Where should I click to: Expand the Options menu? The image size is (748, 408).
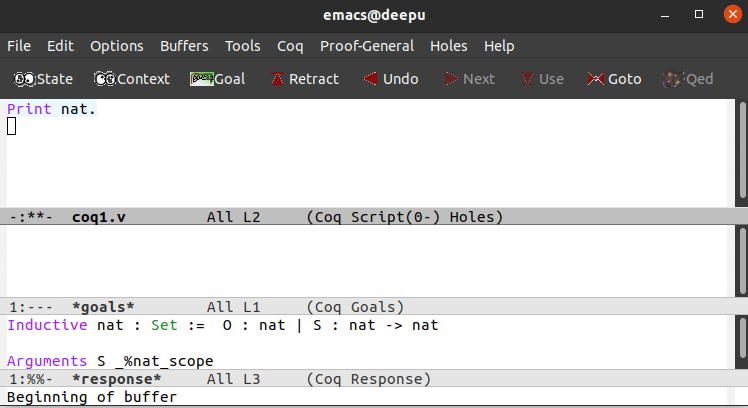(x=116, y=46)
